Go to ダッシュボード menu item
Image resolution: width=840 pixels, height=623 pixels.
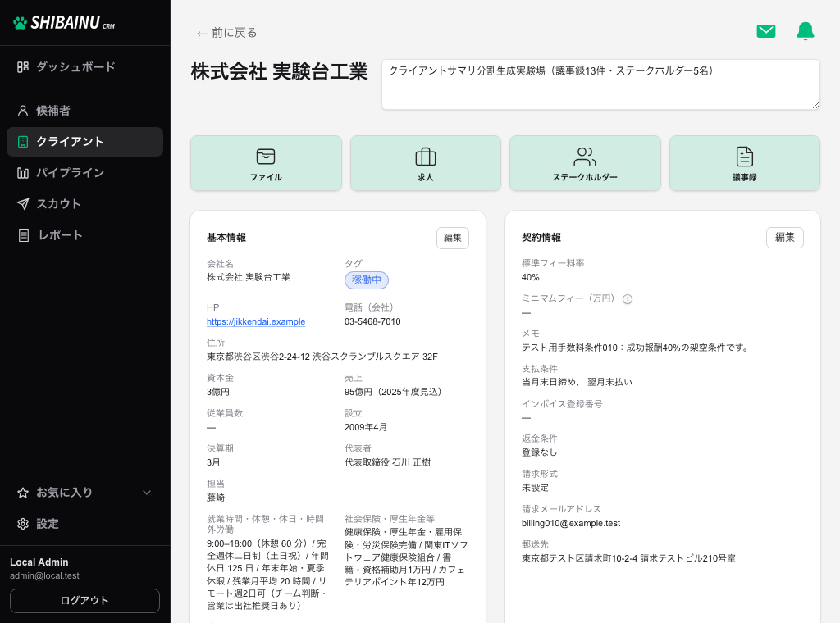pyautogui.click(x=84, y=67)
